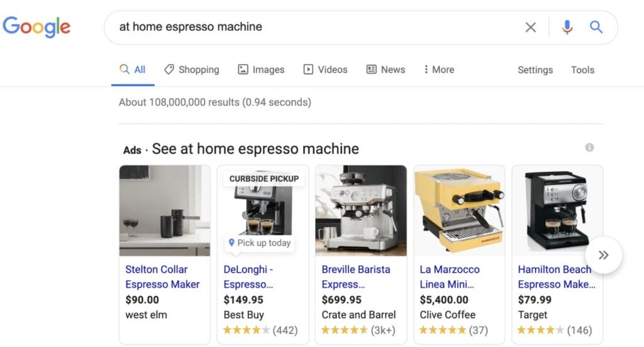This screenshot has height=347, width=644.
Task: Click the results count text
Action: (x=215, y=102)
